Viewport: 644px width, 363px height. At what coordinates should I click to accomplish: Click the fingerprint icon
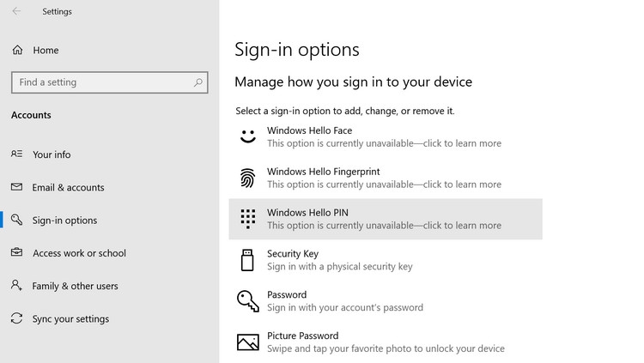pyautogui.click(x=247, y=178)
